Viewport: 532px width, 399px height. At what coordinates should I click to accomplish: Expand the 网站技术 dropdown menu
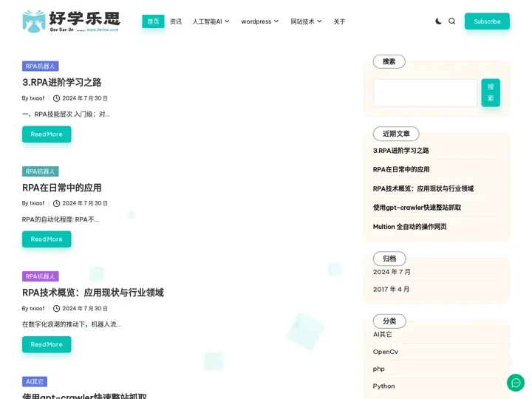pos(306,21)
